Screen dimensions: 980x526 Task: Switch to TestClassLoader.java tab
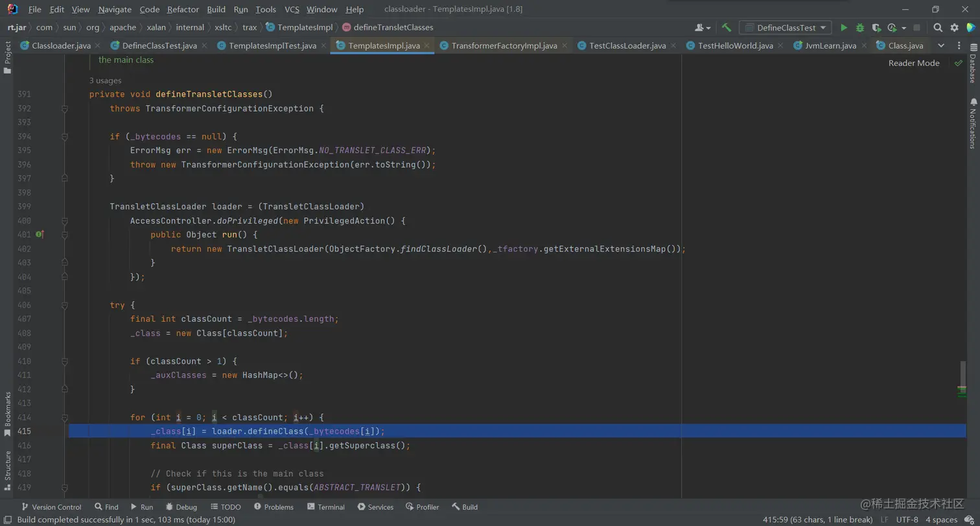point(627,45)
